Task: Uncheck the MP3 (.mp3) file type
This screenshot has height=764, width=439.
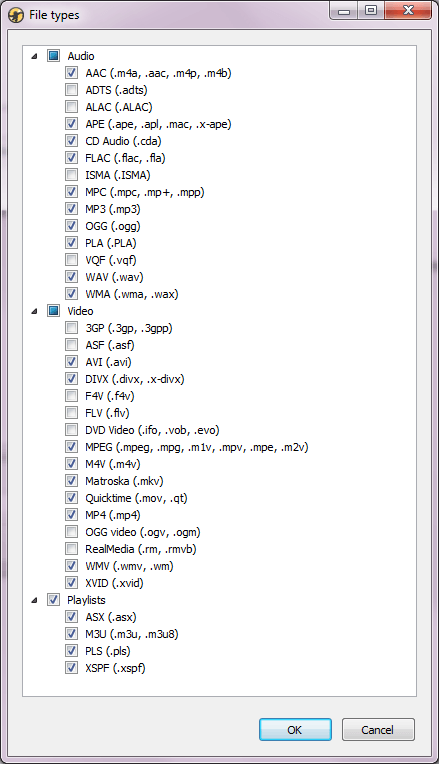Action: (72, 209)
